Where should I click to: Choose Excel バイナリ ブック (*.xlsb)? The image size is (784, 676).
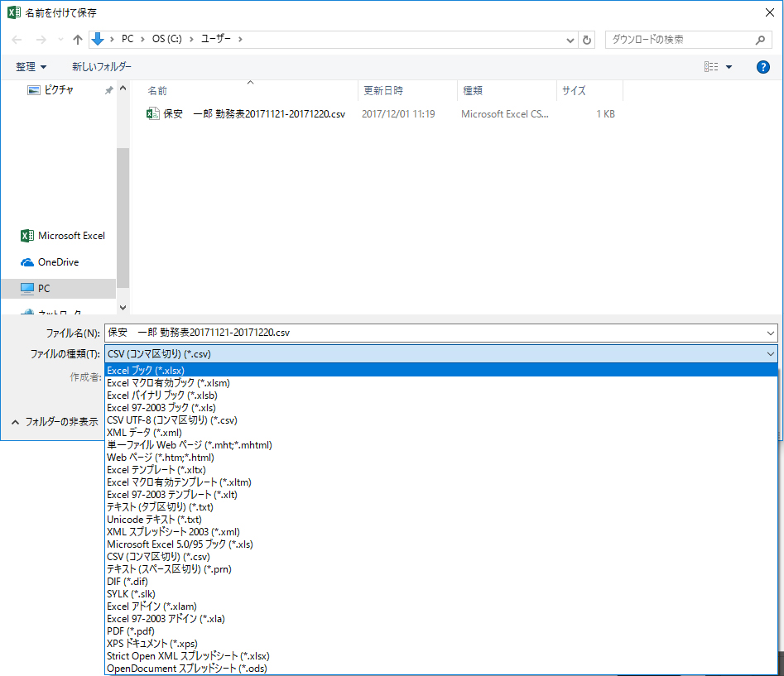click(x=441, y=396)
